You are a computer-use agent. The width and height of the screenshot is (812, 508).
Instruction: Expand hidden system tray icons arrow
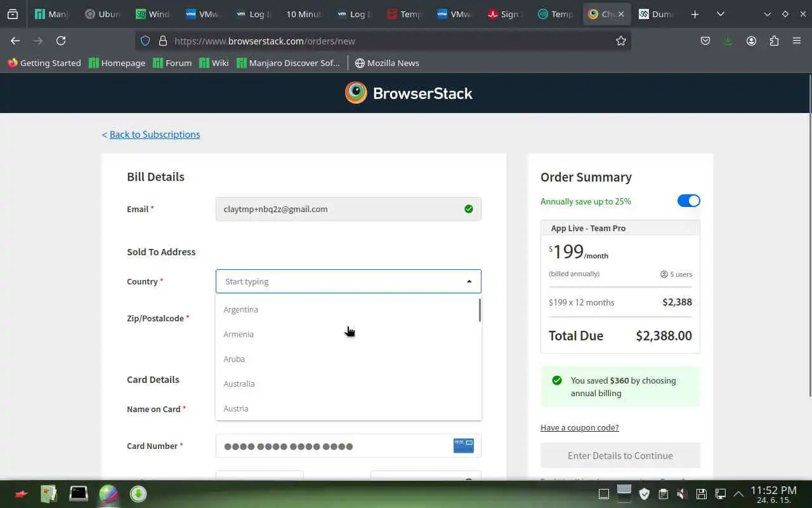tap(738, 494)
